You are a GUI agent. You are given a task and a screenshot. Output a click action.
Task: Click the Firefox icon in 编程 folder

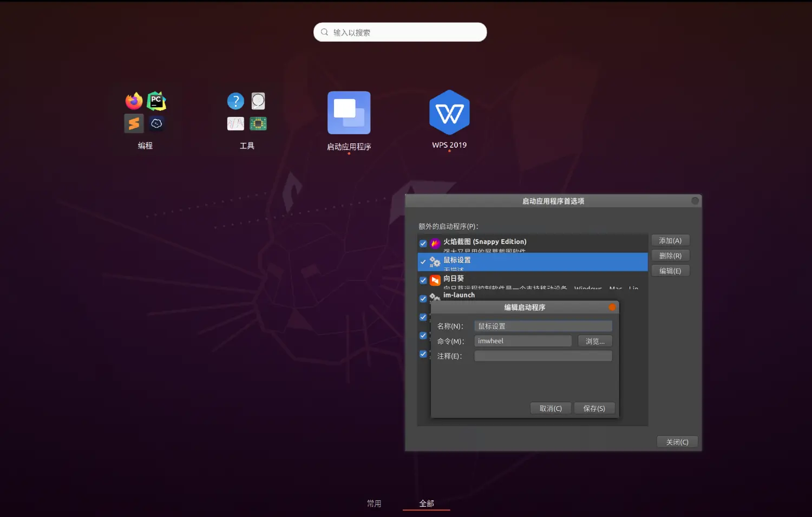coord(134,101)
